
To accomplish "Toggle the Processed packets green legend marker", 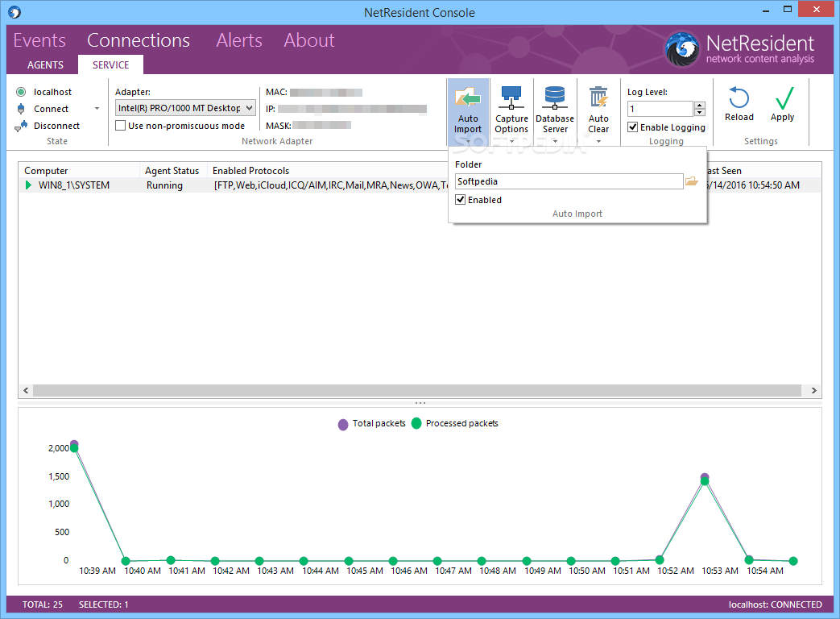I will tap(416, 423).
